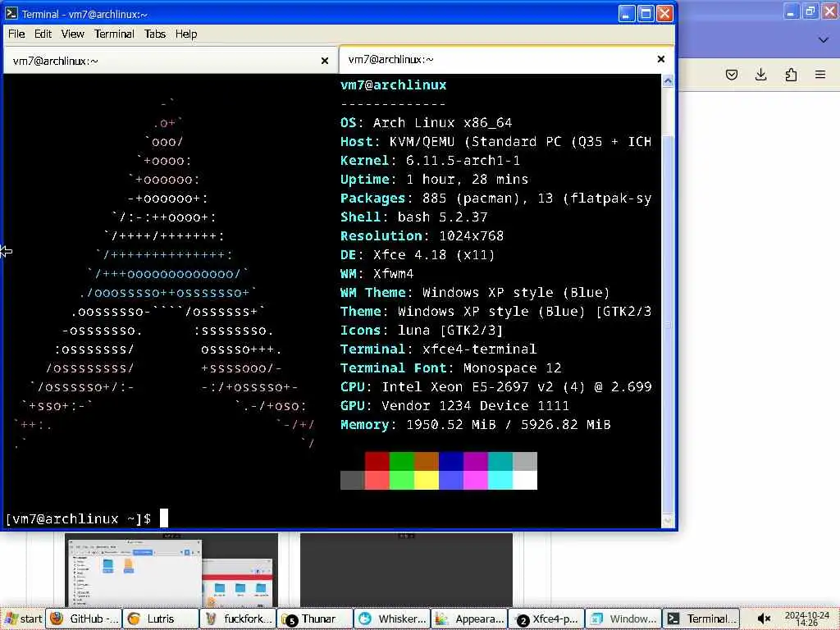The width and height of the screenshot is (840, 630).
Task: Click the vm7@archlinux neofetch header text
Action: click(x=393, y=84)
